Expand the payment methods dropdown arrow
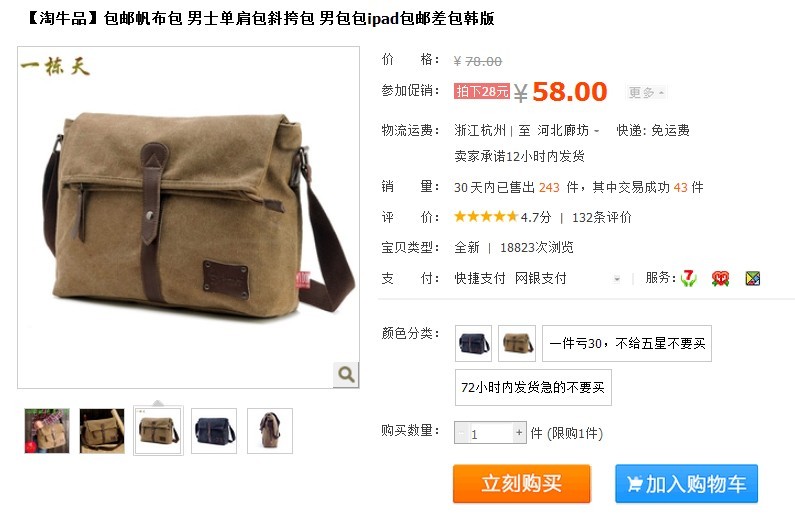The height and width of the screenshot is (517, 795). click(617, 278)
